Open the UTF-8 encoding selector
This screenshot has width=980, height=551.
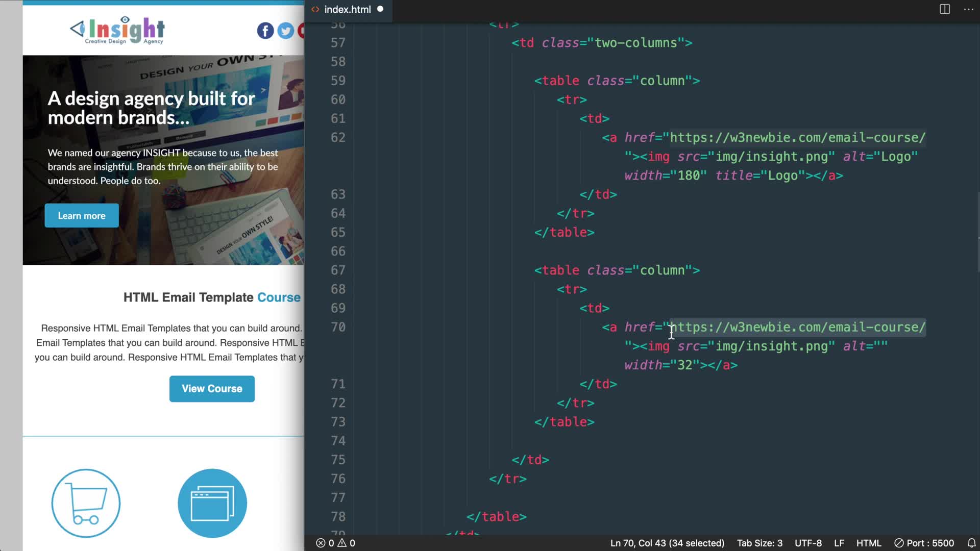point(808,543)
